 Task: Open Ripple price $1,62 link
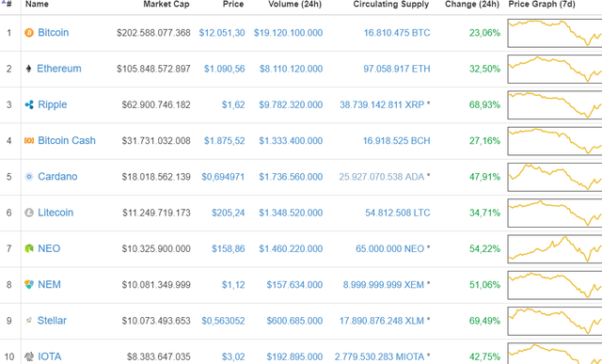pyautogui.click(x=233, y=104)
